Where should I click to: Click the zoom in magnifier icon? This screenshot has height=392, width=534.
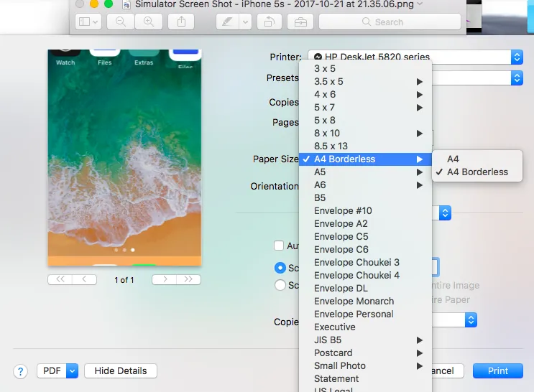coord(149,22)
